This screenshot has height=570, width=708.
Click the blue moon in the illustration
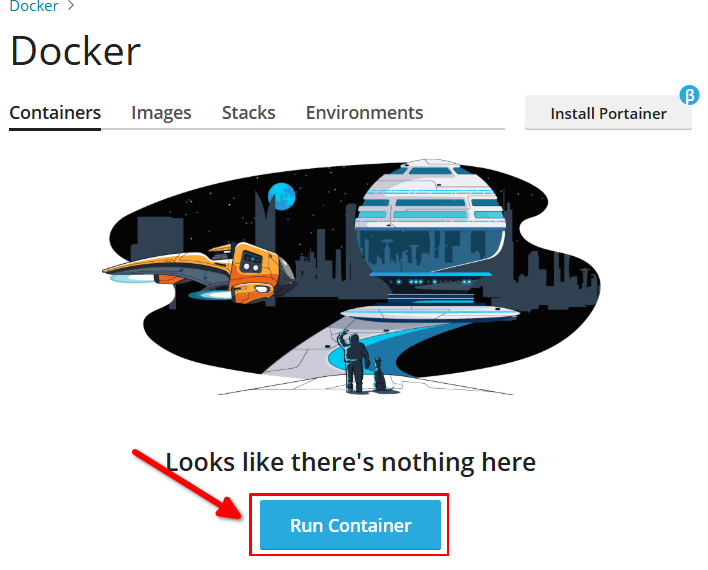point(282,196)
